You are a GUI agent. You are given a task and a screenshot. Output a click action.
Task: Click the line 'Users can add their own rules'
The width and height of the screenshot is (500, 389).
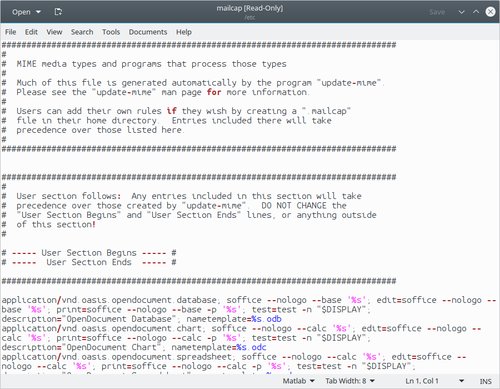[x=176, y=111]
